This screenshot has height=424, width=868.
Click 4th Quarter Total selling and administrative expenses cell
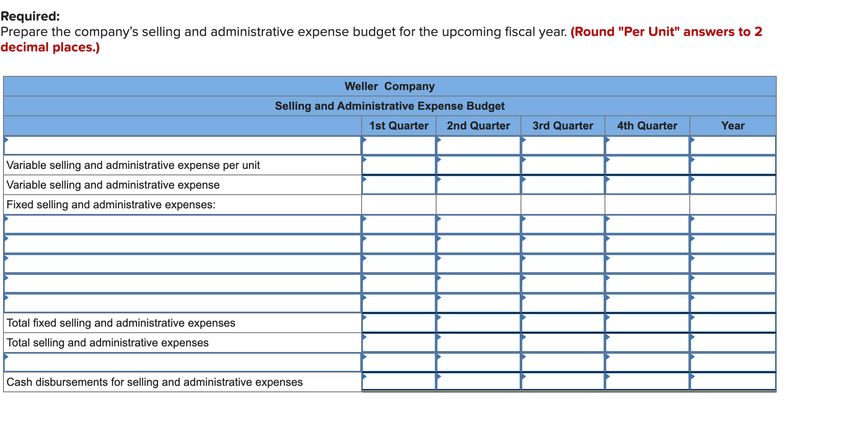tap(647, 343)
